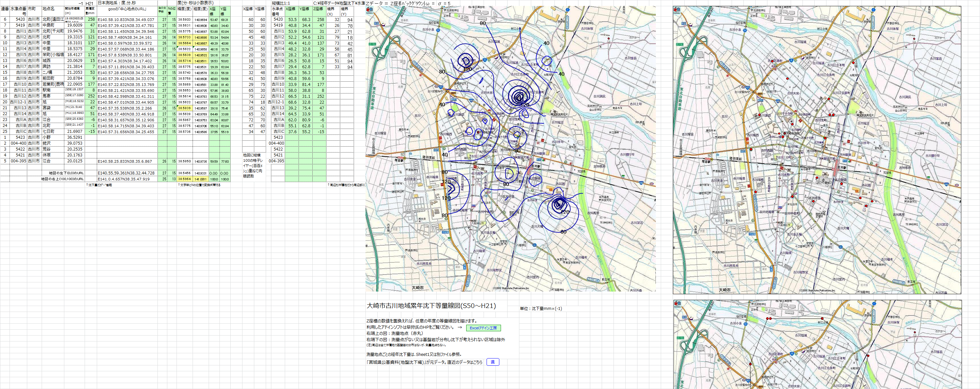This screenshot has width=980, height=389.
Task: Select the lower-right map with black boundary lines
Action: [817, 344]
